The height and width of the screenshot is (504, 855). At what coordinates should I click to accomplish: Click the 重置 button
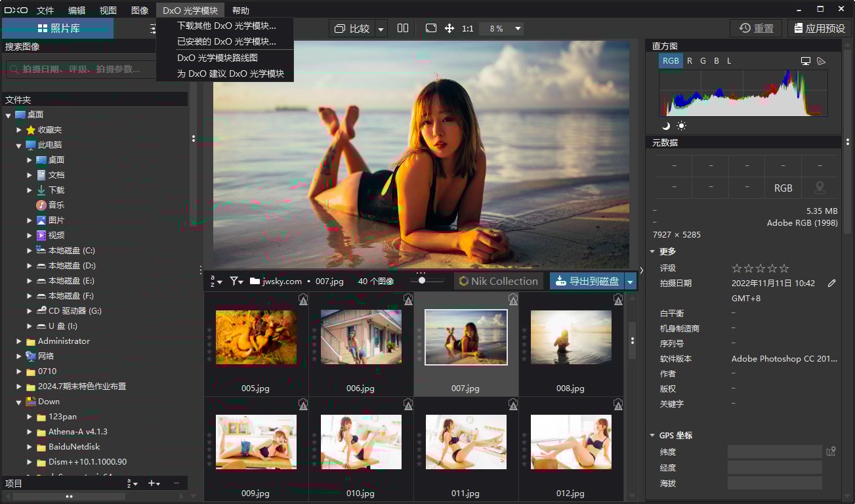tap(755, 28)
